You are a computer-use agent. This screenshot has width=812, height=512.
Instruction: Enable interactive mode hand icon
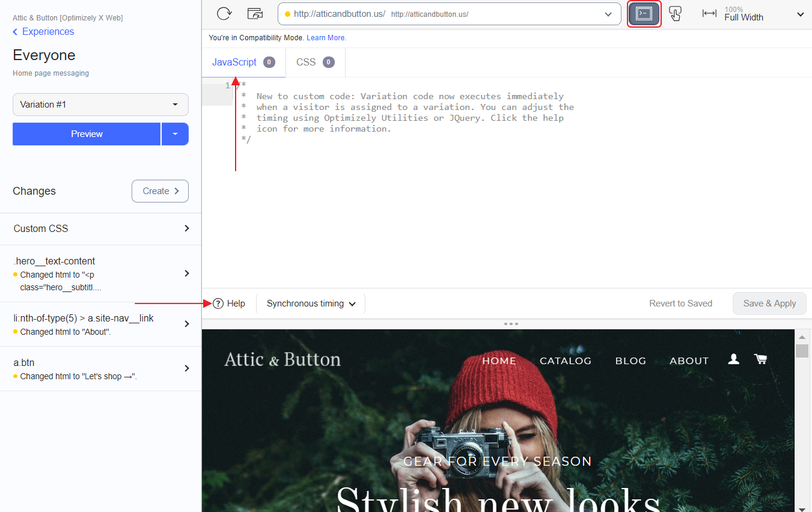point(675,14)
